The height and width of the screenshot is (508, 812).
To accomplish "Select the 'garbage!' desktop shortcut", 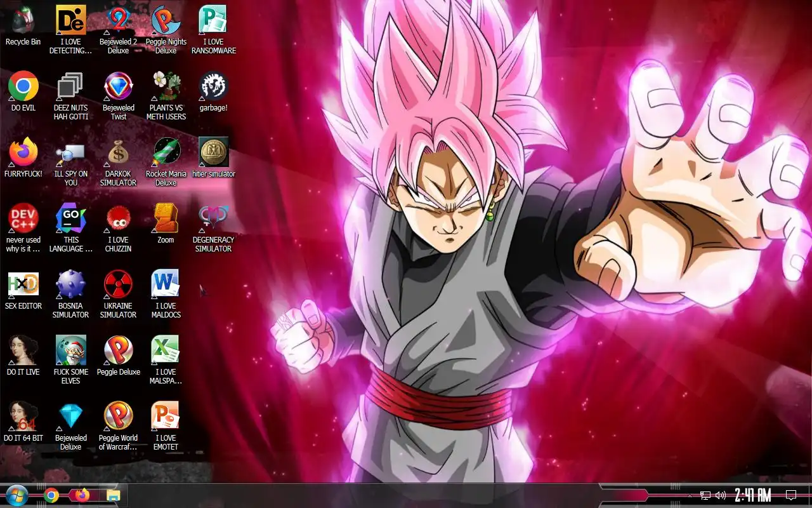I will pyautogui.click(x=213, y=92).
